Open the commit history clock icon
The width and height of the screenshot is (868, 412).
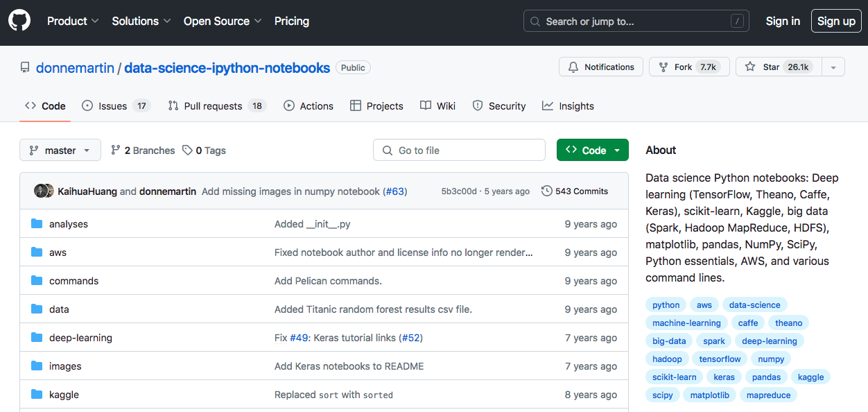click(547, 191)
